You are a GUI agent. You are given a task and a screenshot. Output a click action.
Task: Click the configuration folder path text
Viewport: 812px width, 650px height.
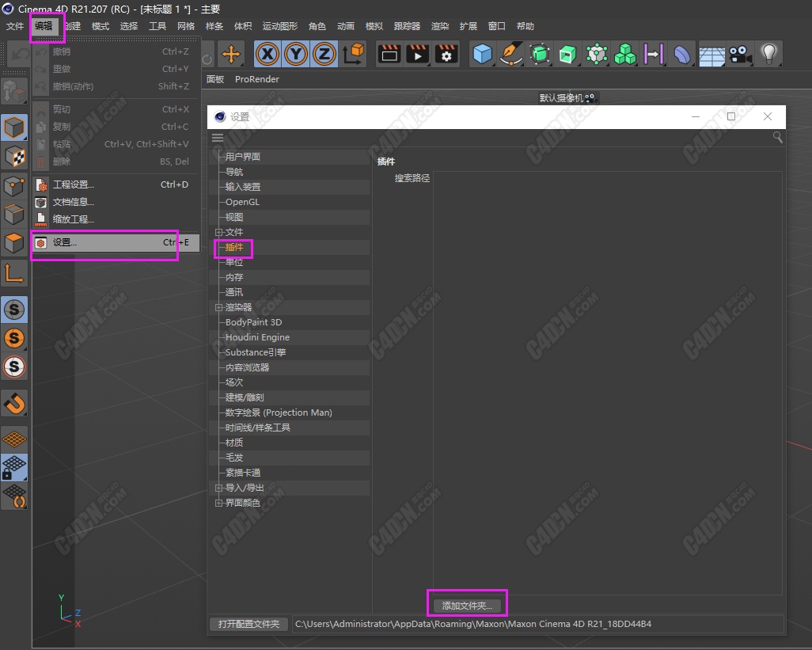pos(473,624)
